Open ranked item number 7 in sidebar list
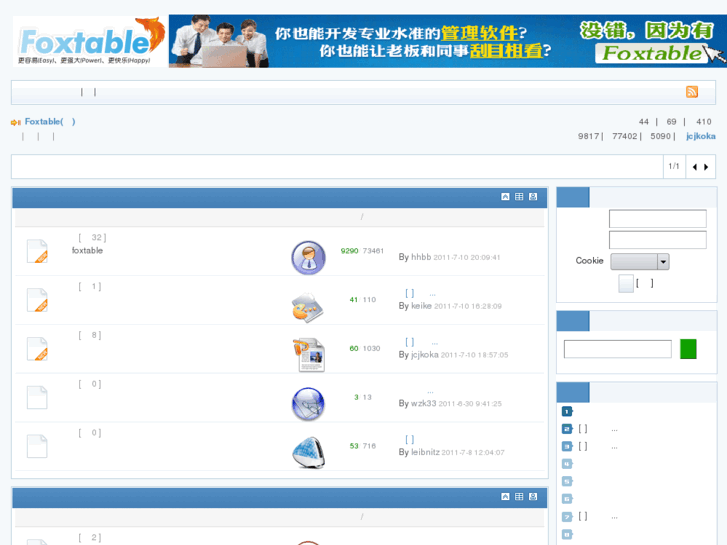 tap(567, 517)
